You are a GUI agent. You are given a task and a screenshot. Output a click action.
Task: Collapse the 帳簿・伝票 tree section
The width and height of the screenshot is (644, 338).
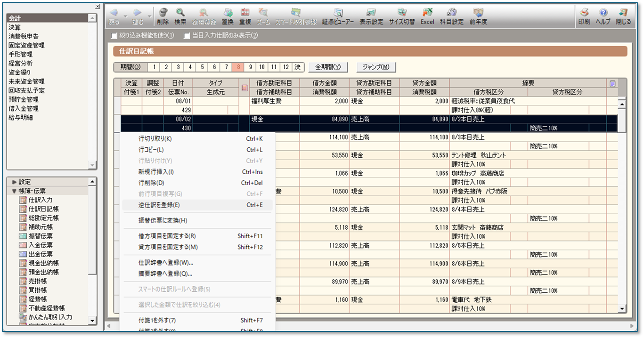pos(14,191)
